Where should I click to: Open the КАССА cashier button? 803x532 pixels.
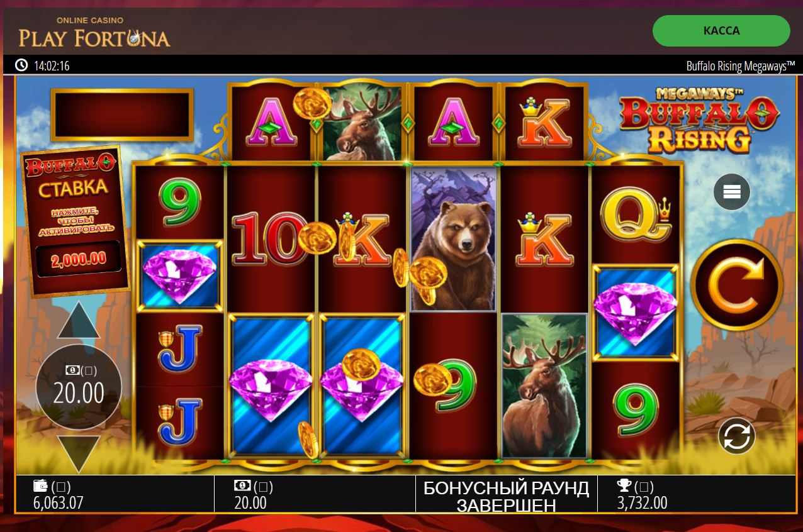(x=721, y=31)
